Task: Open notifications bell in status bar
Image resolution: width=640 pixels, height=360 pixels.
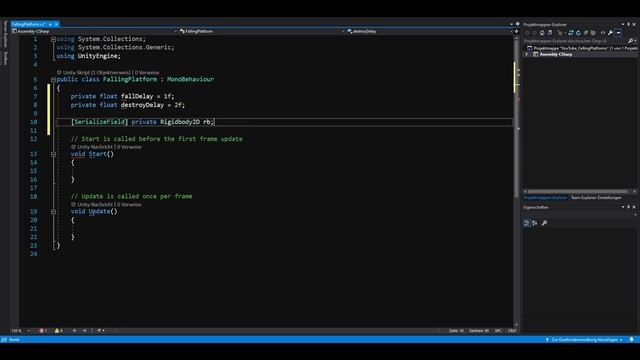Action: [x=631, y=340]
